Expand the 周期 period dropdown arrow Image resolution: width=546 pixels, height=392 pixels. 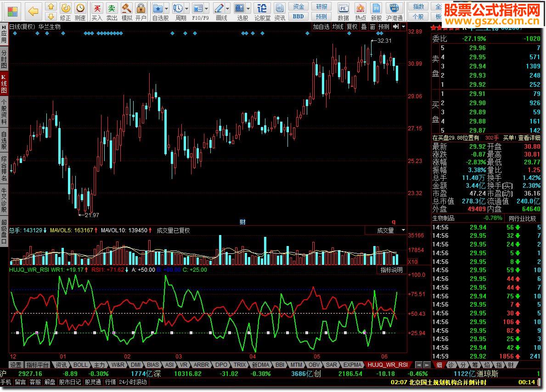pyautogui.click(x=187, y=8)
